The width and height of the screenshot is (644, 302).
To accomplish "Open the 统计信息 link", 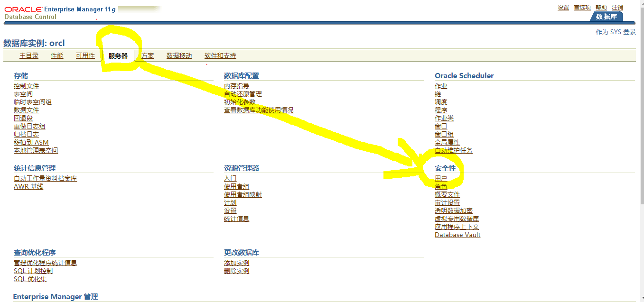I will 236,219.
